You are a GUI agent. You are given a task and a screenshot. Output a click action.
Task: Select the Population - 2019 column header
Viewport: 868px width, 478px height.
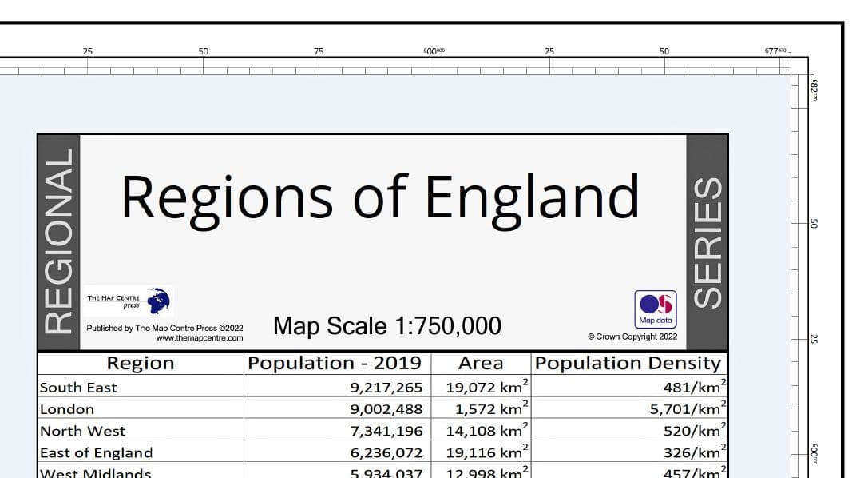click(335, 363)
